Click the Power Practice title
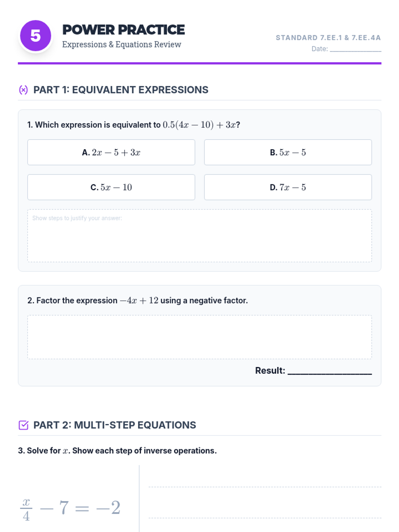Viewport: 399px width, 532px height. pyautogui.click(x=123, y=30)
